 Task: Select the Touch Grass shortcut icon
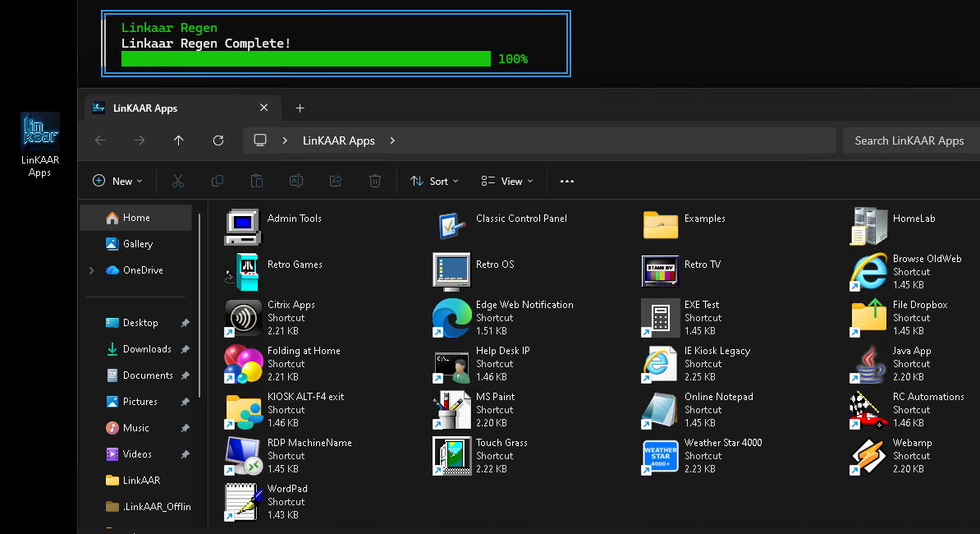click(451, 456)
